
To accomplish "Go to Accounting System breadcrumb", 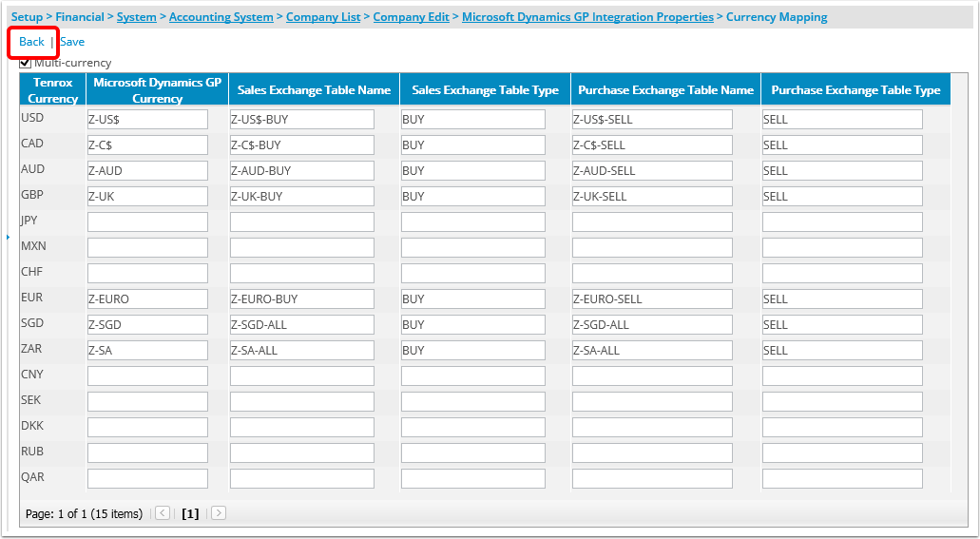I will pos(221,17).
